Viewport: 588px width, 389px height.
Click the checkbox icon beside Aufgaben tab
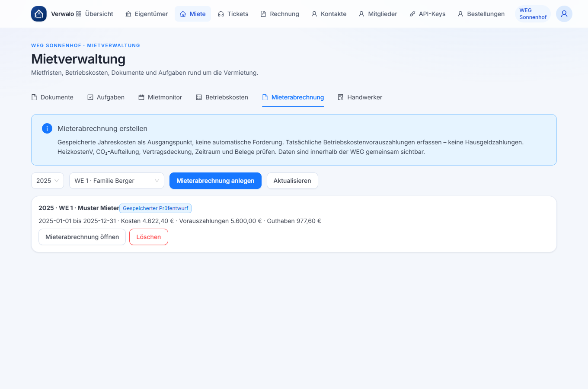click(x=90, y=97)
